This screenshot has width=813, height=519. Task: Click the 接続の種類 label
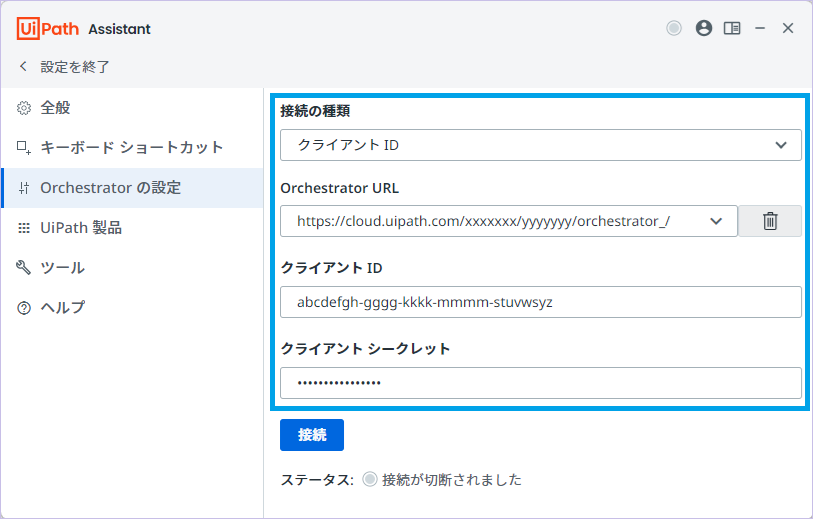point(315,111)
